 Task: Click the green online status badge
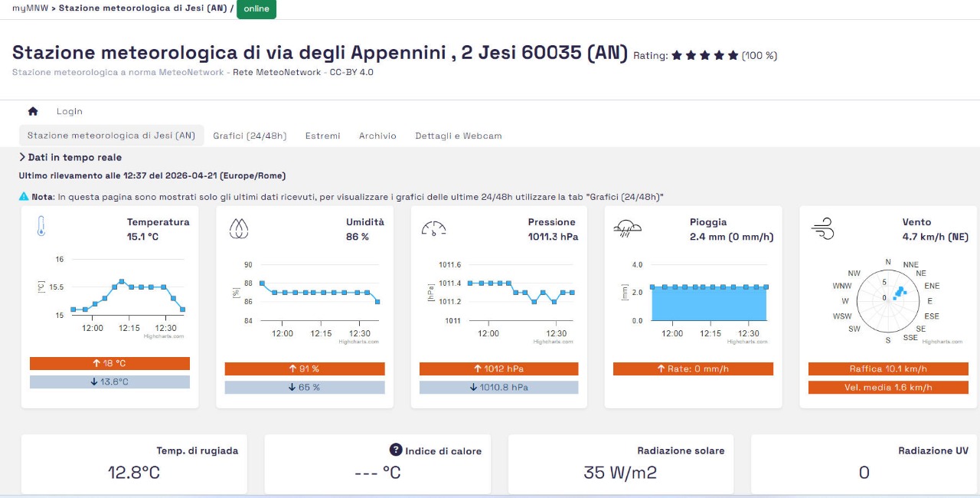[x=256, y=9]
